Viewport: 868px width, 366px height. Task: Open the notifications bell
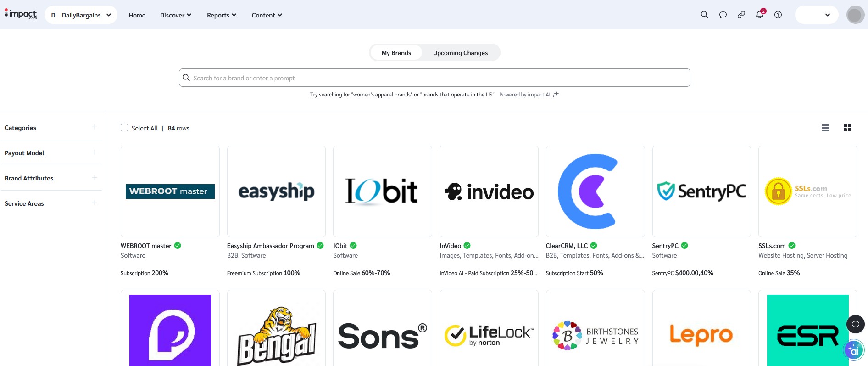pos(760,15)
